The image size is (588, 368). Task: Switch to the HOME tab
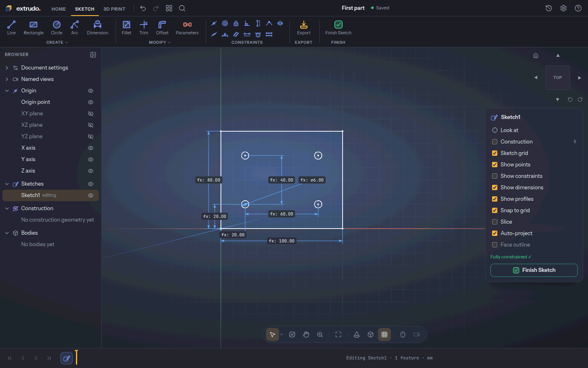tap(59, 9)
